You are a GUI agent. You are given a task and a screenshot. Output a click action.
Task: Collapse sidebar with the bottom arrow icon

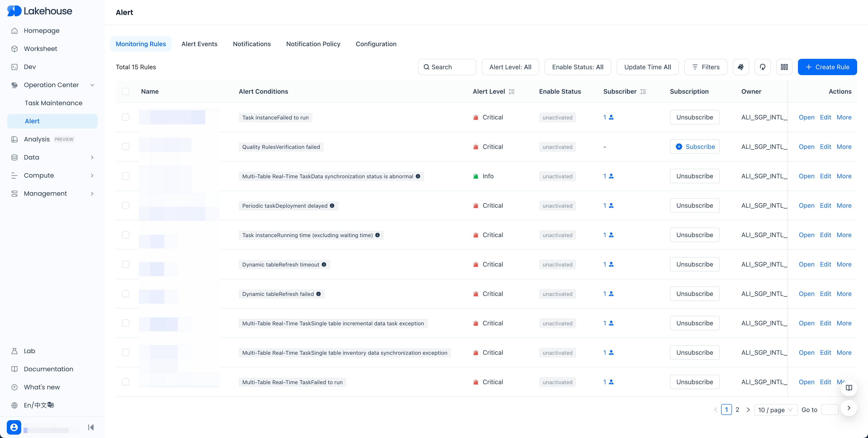point(91,427)
